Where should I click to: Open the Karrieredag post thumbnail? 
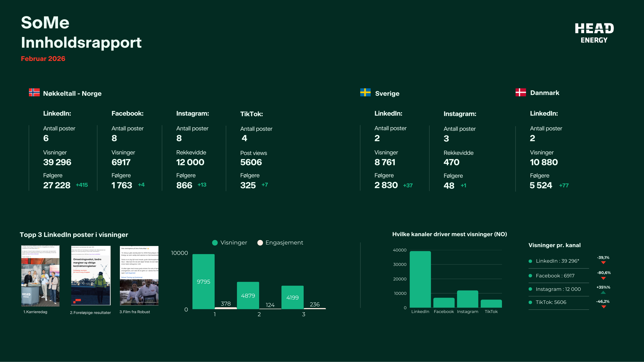tap(40, 276)
